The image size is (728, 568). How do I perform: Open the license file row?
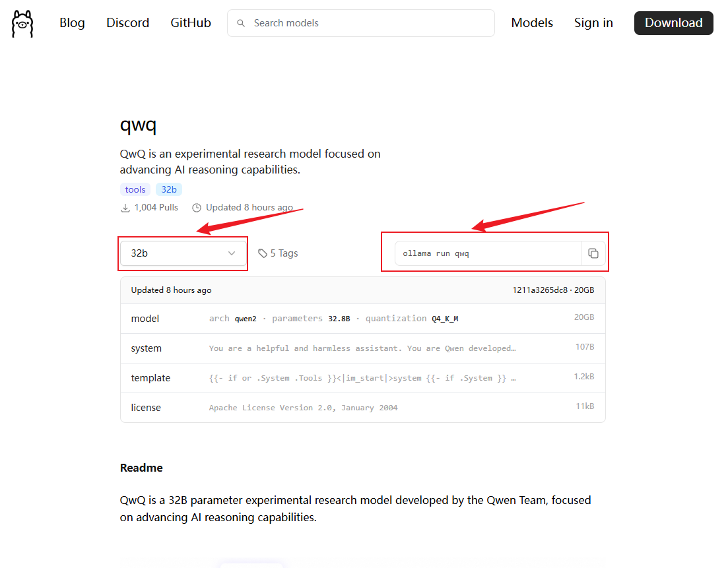click(362, 408)
